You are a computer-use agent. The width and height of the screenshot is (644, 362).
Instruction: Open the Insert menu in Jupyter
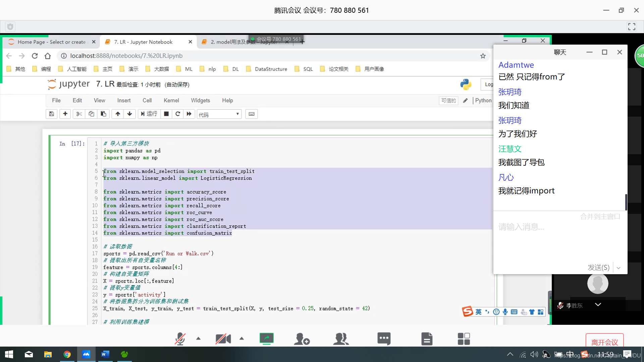pos(124,101)
